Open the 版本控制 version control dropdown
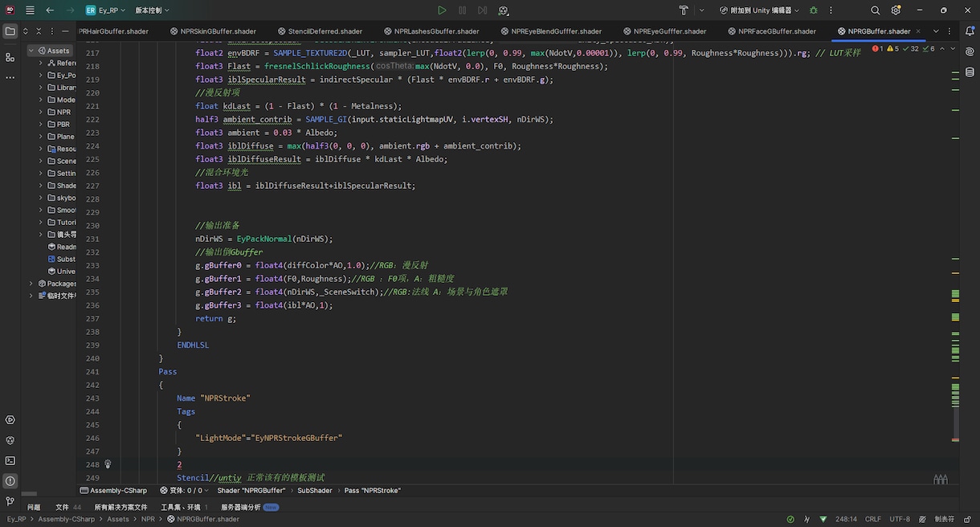The width and height of the screenshot is (980, 527). coord(153,10)
